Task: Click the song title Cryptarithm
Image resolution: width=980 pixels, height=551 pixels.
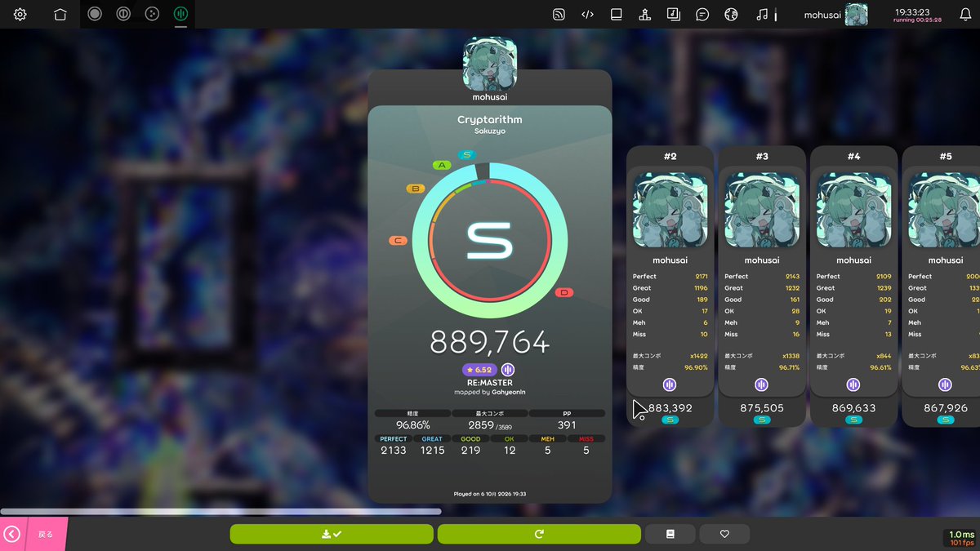Action: click(490, 119)
